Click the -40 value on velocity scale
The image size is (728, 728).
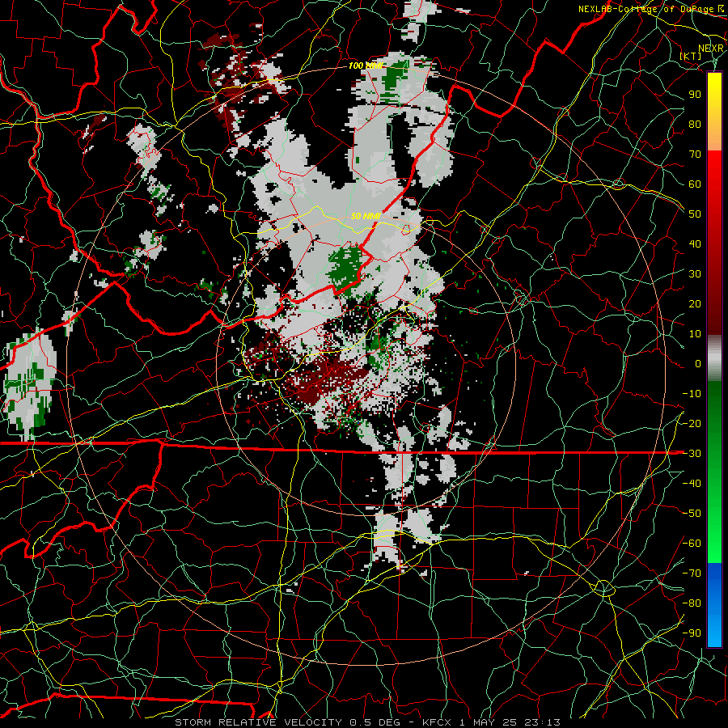click(x=692, y=484)
